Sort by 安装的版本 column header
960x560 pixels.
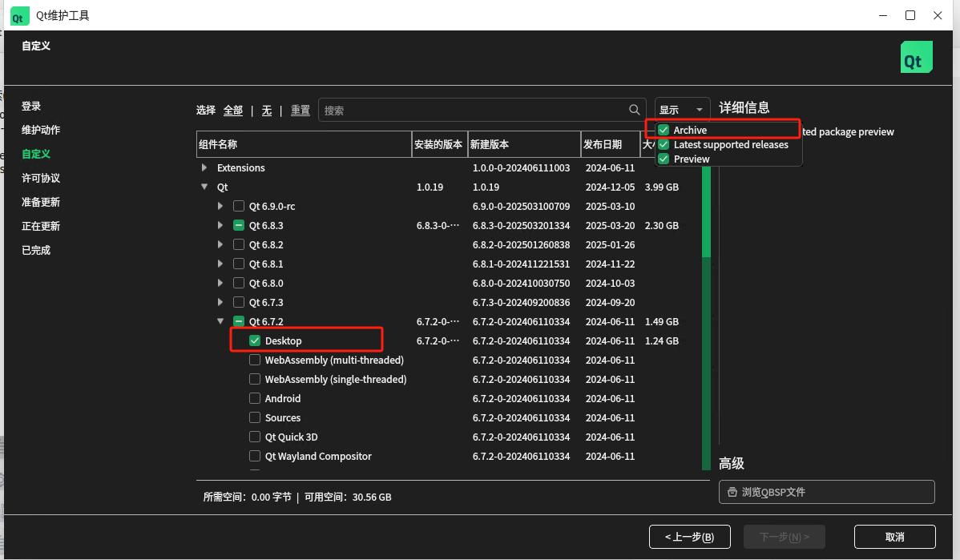click(440, 144)
